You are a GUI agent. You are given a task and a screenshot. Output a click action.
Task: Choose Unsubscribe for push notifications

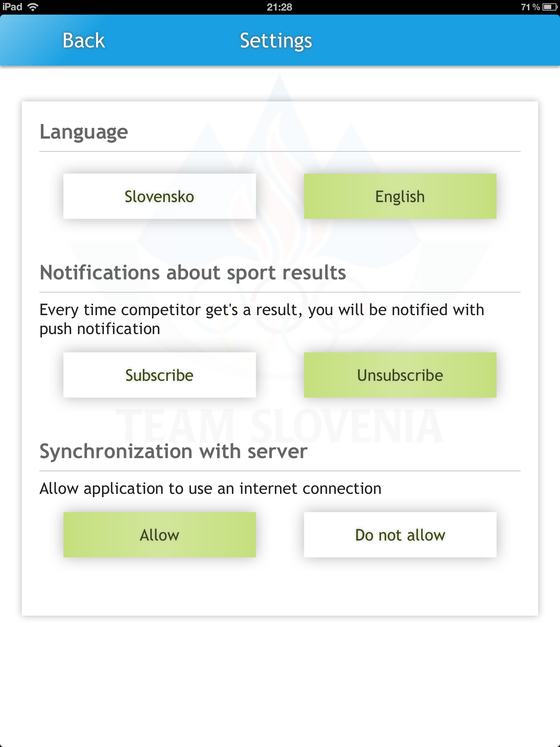(x=400, y=375)
